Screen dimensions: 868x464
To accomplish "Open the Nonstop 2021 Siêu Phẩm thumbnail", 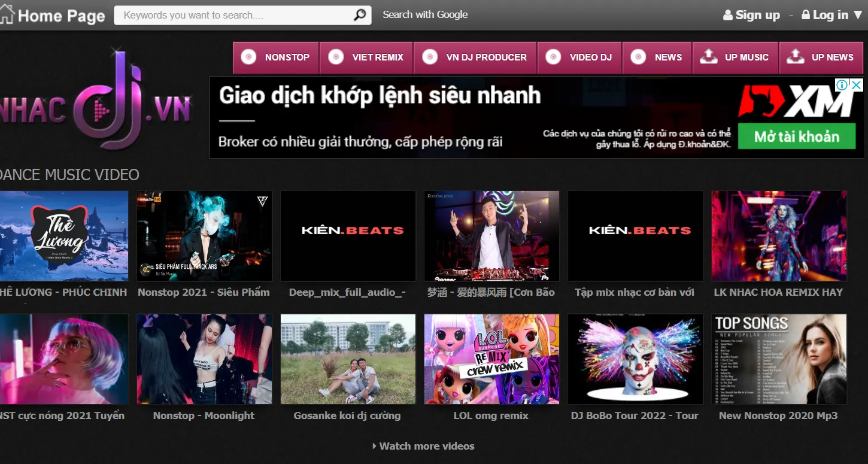I will click(x=204, y=236).
